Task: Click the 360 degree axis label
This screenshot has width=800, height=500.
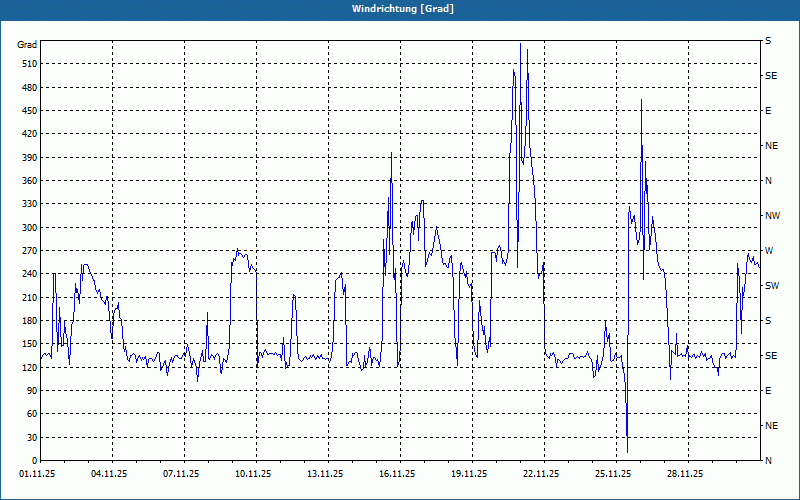Action: click(x=30, y=181)
